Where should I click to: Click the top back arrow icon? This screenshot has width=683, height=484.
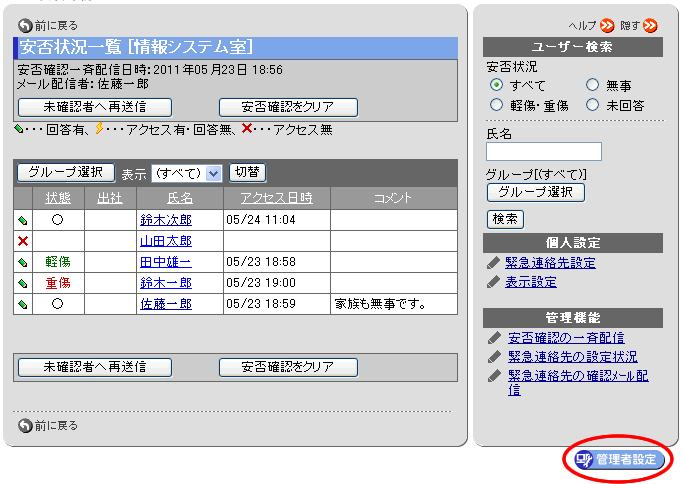tap(25, 25)
